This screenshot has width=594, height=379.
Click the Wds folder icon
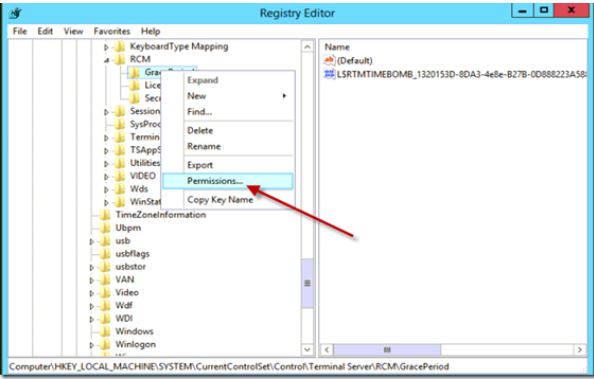(120, 189)
